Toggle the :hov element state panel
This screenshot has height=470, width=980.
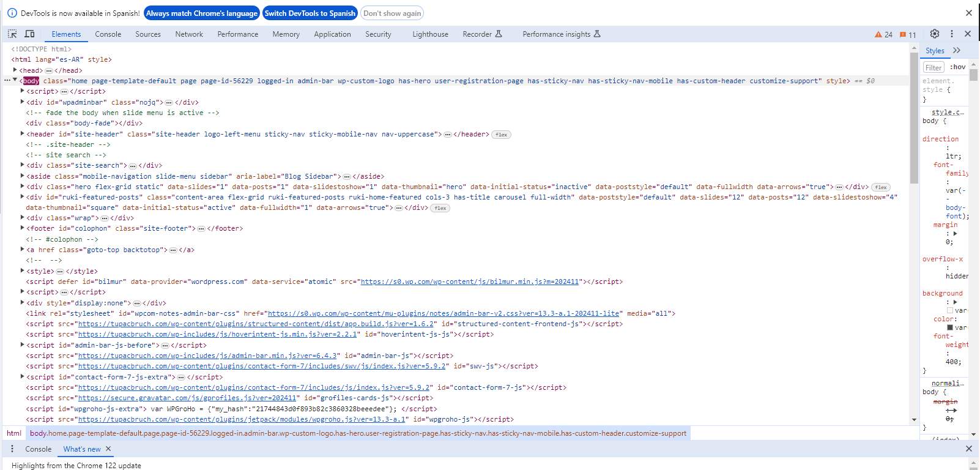pos(957,67)
